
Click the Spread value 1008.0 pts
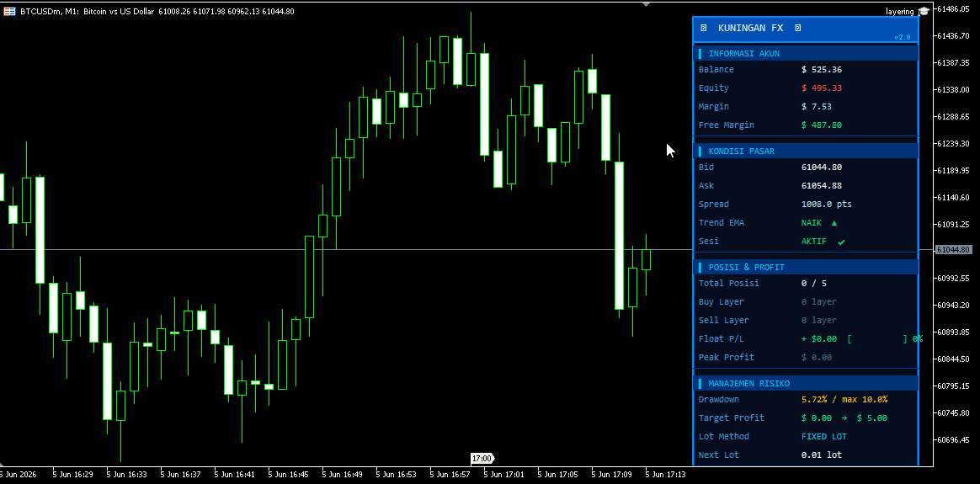(826, 205)
